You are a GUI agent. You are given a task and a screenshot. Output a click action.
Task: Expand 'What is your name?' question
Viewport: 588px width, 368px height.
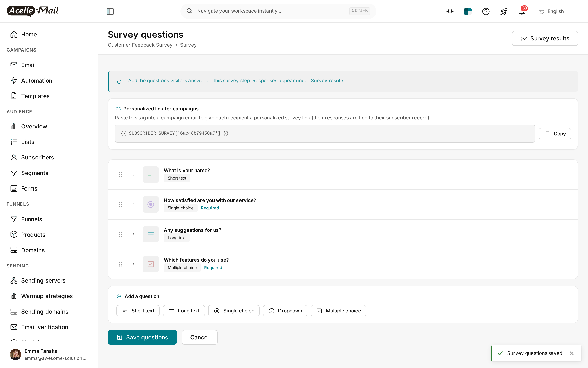pos(133,175)
